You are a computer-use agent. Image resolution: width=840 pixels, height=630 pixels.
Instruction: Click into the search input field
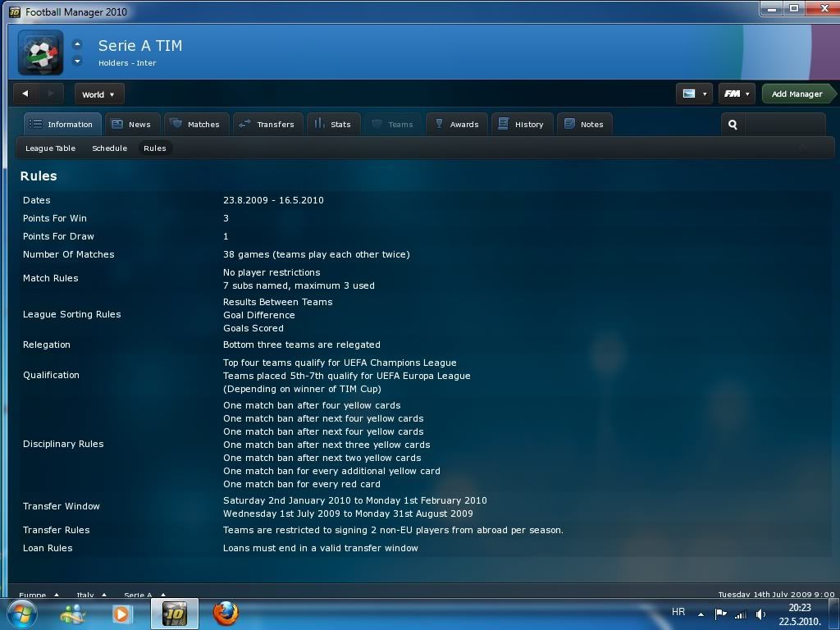(783, 125)
